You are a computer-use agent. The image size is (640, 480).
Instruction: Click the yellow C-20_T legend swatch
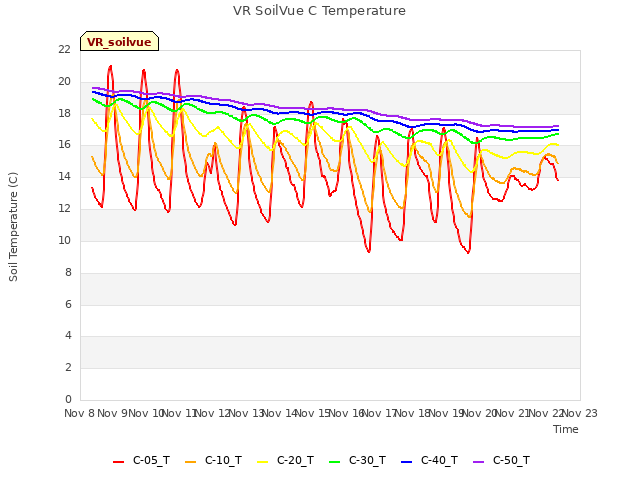(x=262, y=462)
